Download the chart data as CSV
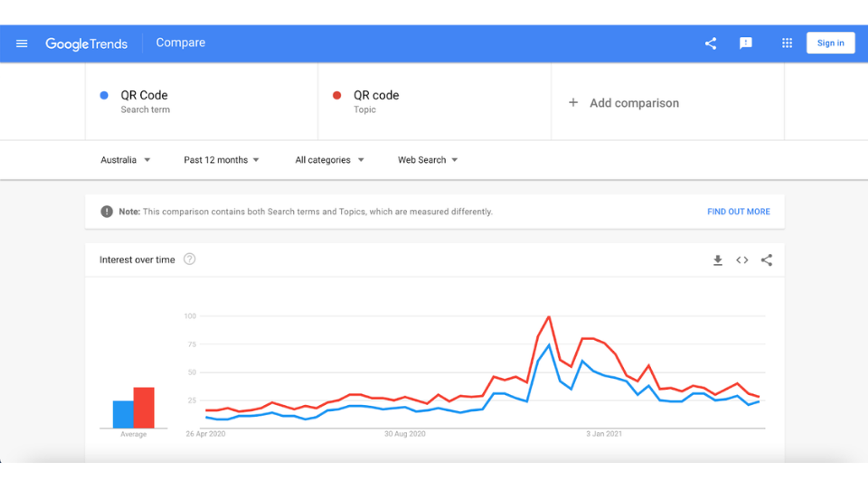Image resolution: width=868 pixels, height=488 pixels. 718,260
